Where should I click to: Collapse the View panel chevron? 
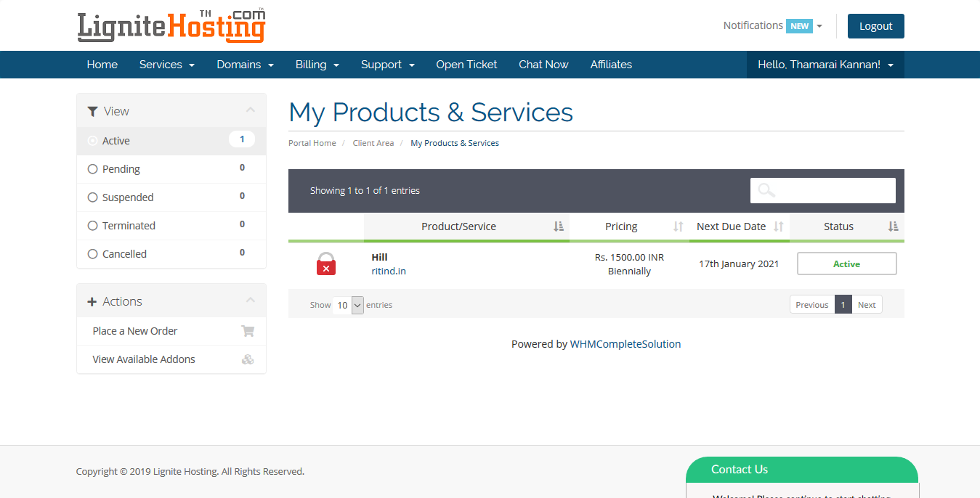[x=251, y=110]
